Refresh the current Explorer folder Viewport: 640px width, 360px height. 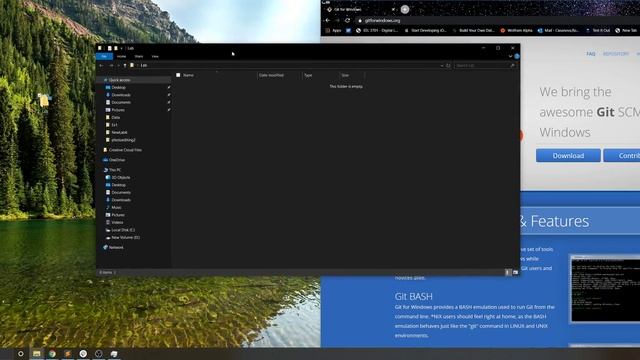pos(448,65)
